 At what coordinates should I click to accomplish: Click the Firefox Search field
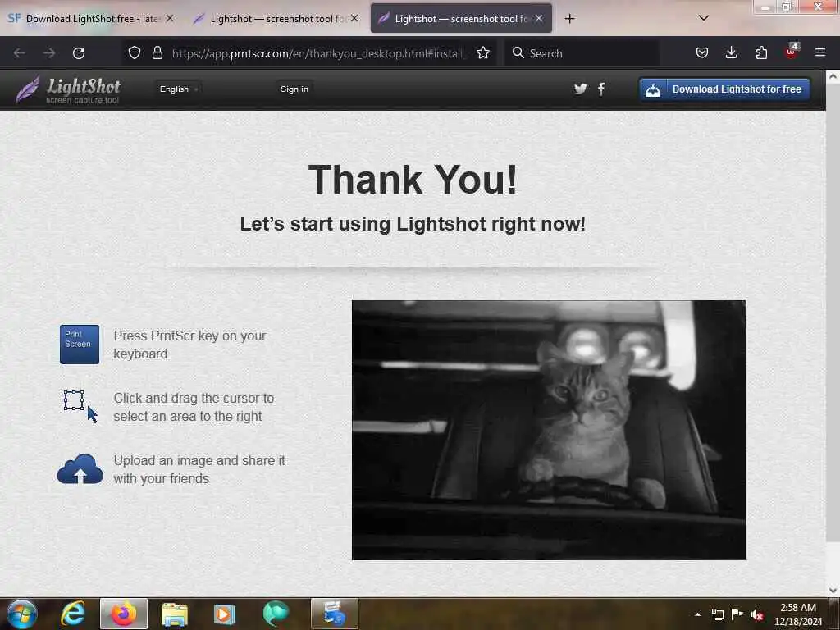pos(582,53)
